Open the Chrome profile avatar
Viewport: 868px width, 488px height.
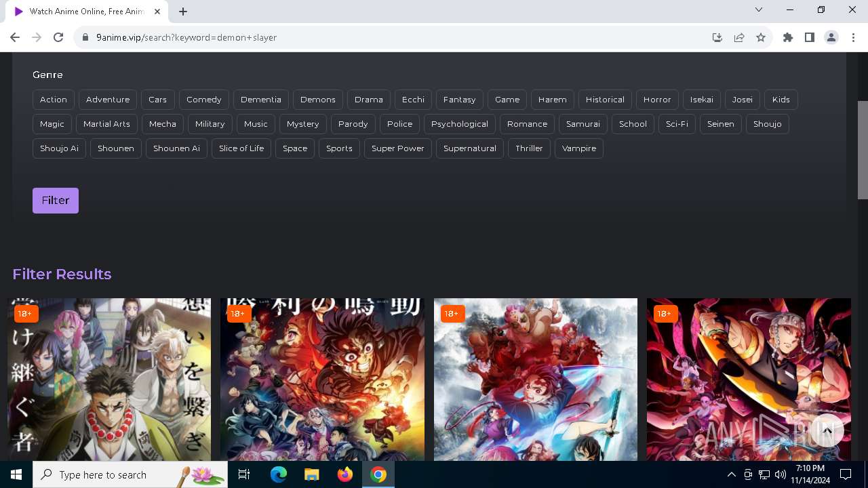tap(831, 37)
